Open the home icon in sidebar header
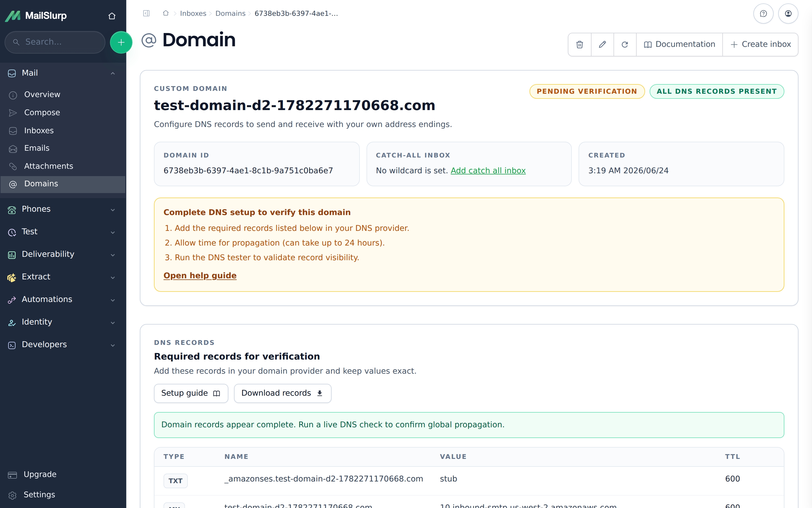 point(112,16)
